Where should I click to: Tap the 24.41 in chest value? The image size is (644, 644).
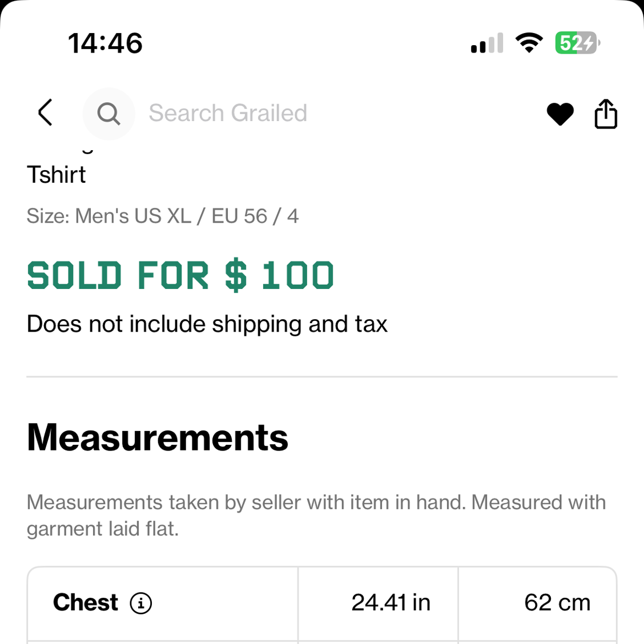pos(391,602)
